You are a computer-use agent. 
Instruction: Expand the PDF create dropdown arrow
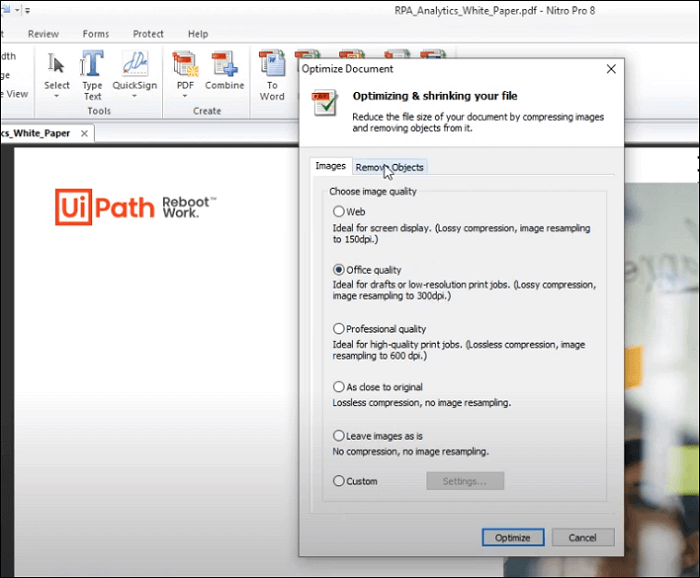click(x=185, y=96)
